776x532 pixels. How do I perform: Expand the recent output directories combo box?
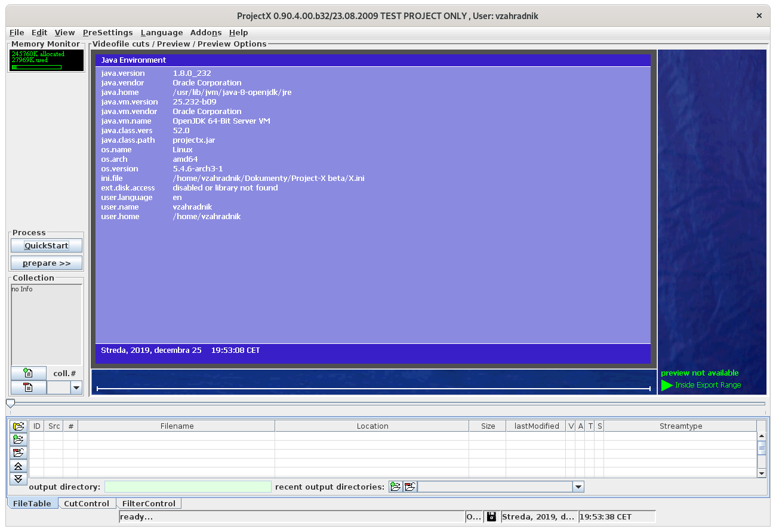pos(577,487)
